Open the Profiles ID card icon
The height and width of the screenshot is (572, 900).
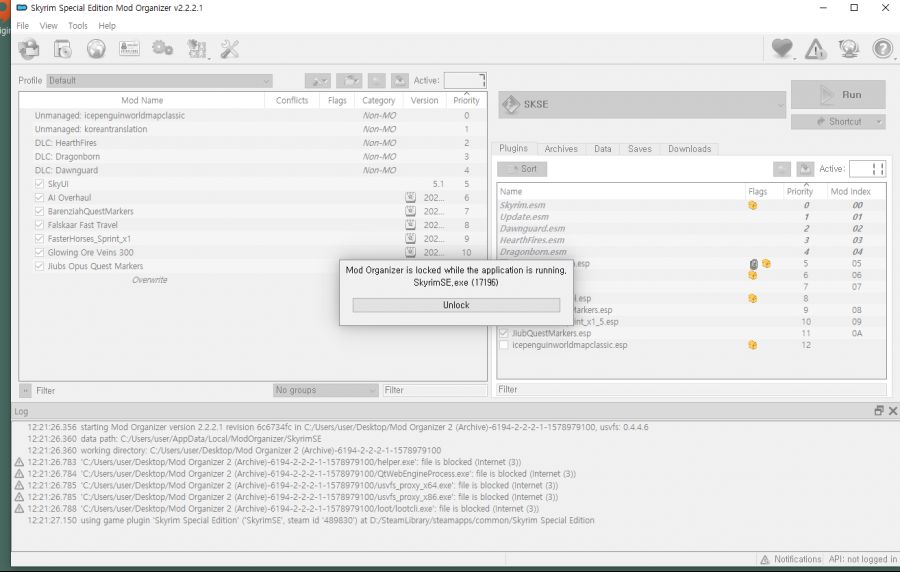129,48
